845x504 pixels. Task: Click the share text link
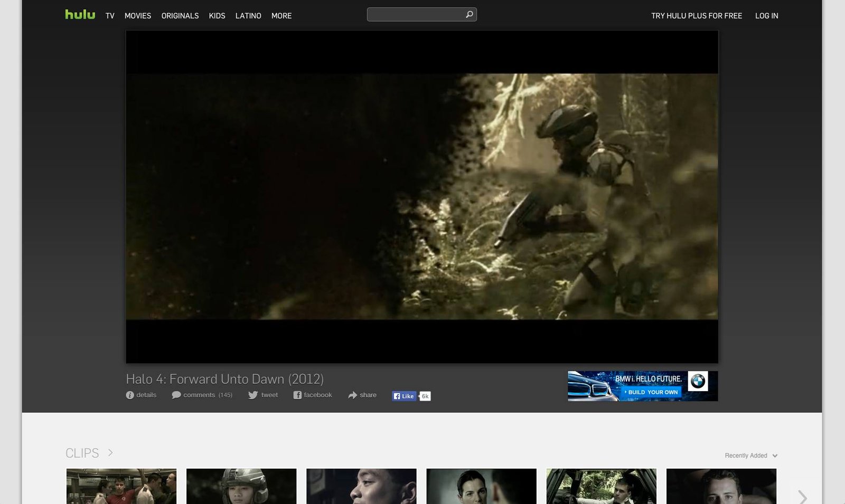point(368,395)
